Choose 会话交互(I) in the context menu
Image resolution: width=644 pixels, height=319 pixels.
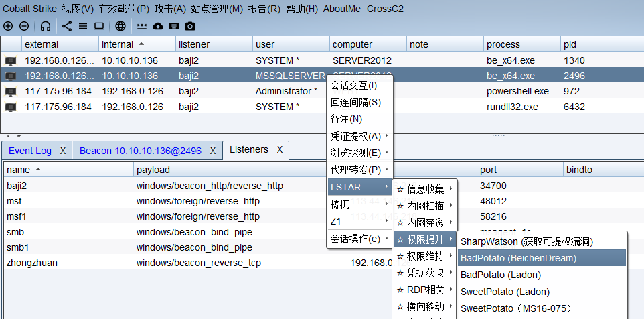tap(353, 85)
